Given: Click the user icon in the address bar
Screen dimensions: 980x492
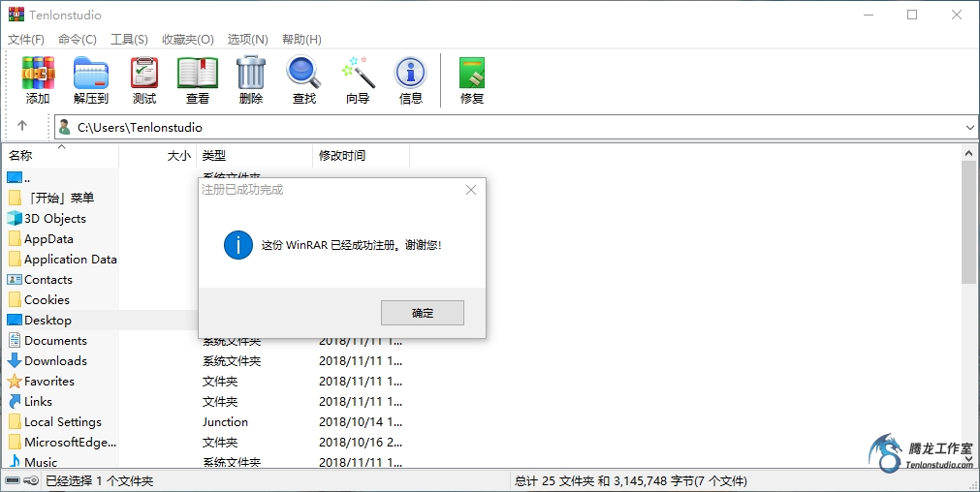Looking at the screenshot, I should click(64, 128).
